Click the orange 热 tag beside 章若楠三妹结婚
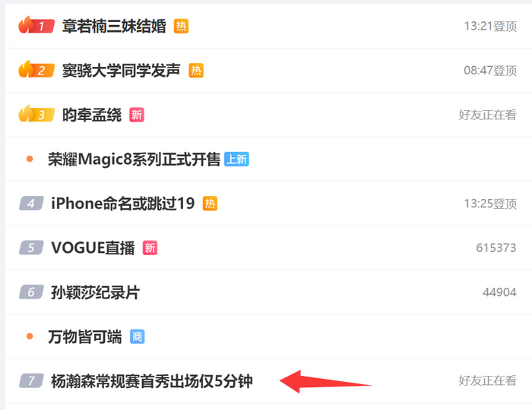Screen dimensions: 532x410 [181, 26]
